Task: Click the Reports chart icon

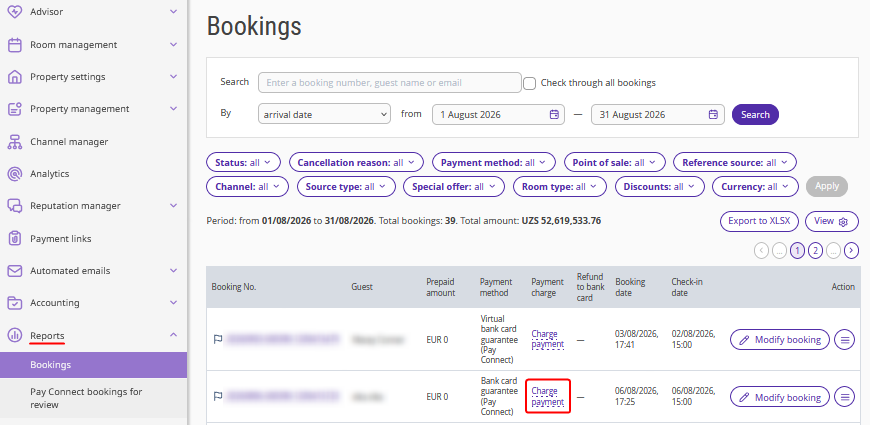Action: 15,335
